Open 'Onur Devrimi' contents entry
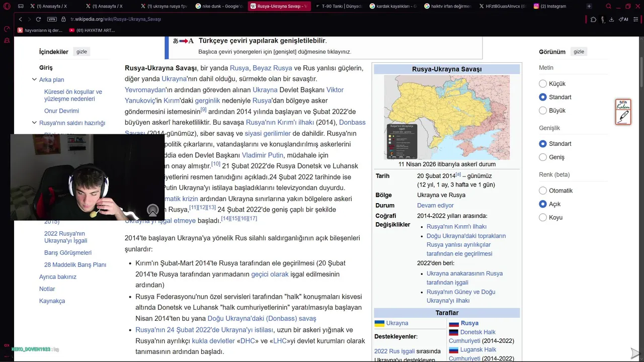This screenshot has height=362, width=644. pos(61,111)
